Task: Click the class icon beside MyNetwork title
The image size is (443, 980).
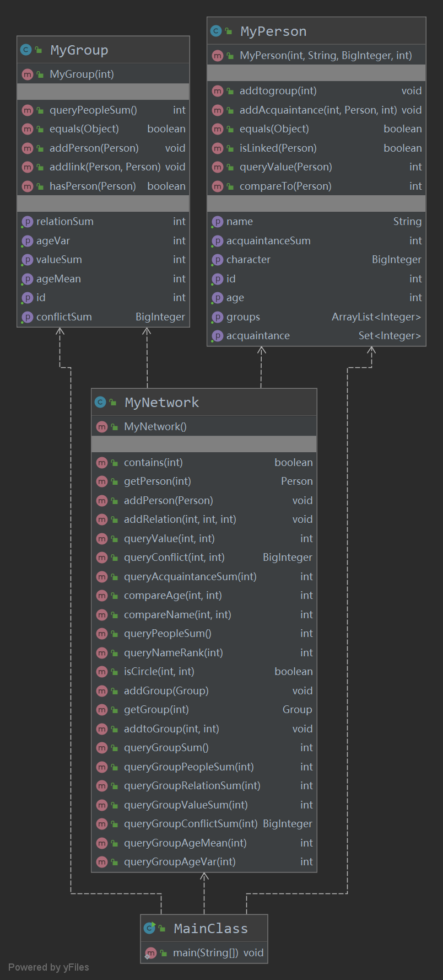Action: tap(100, 402)
